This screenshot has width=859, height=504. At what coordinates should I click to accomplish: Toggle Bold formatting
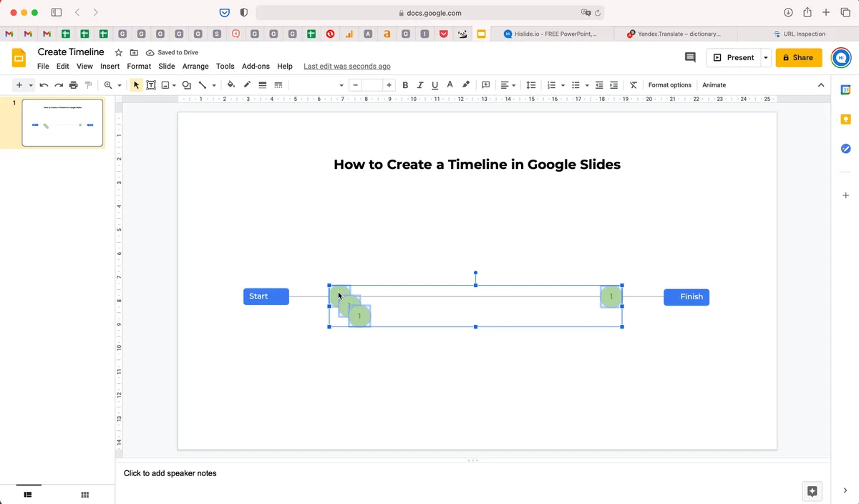[405, 85]
